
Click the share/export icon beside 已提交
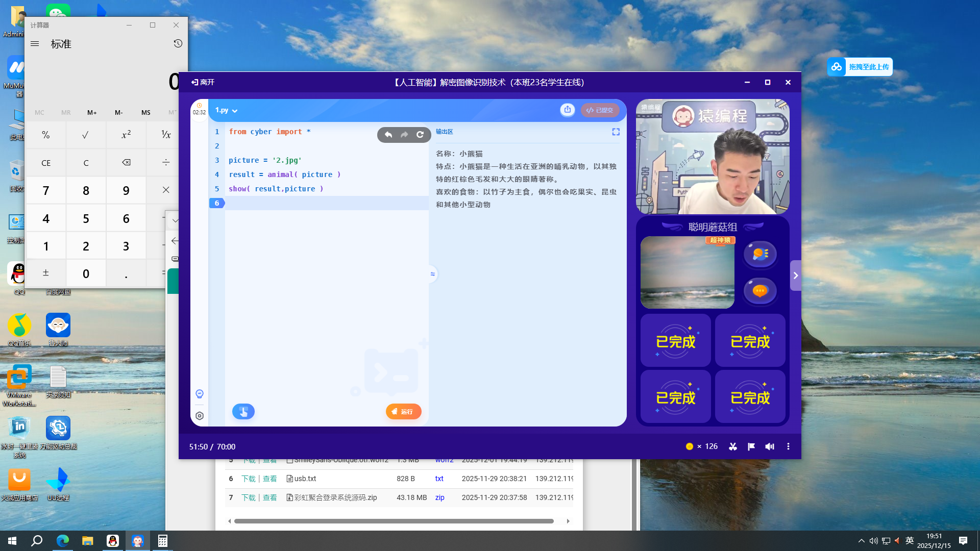point(567,110)
